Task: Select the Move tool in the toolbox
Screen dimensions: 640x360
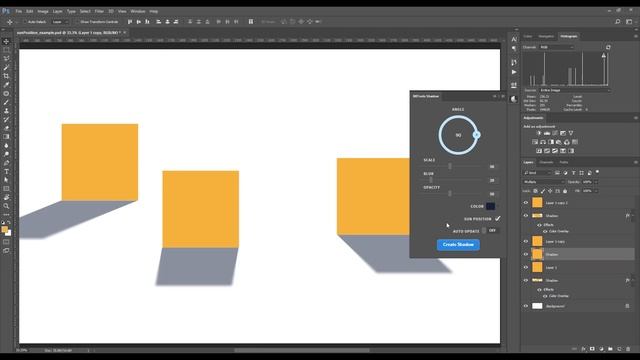Action: [x=6, y=42]
